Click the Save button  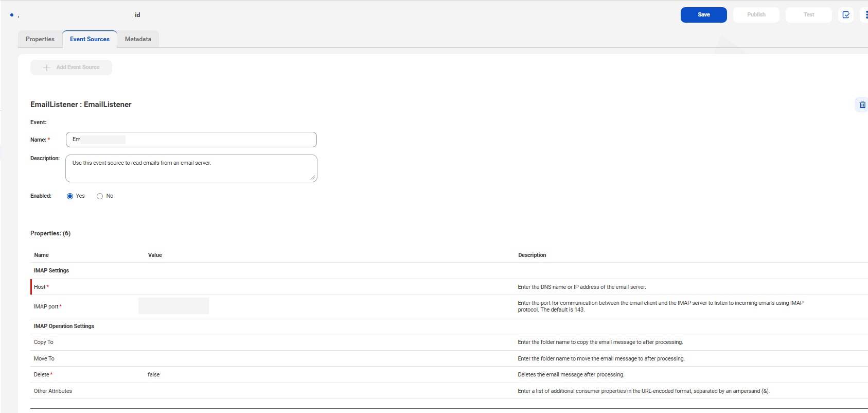pyautogui.click(x=703, y=15)
